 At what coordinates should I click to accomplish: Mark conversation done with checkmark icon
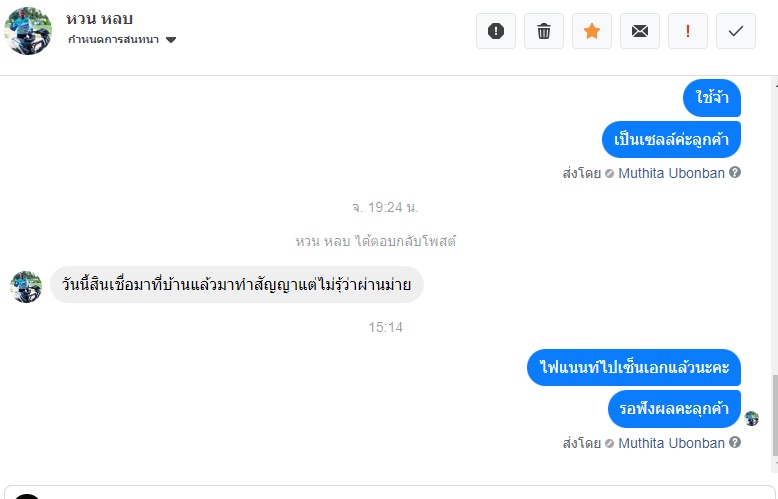coord(736,31)
